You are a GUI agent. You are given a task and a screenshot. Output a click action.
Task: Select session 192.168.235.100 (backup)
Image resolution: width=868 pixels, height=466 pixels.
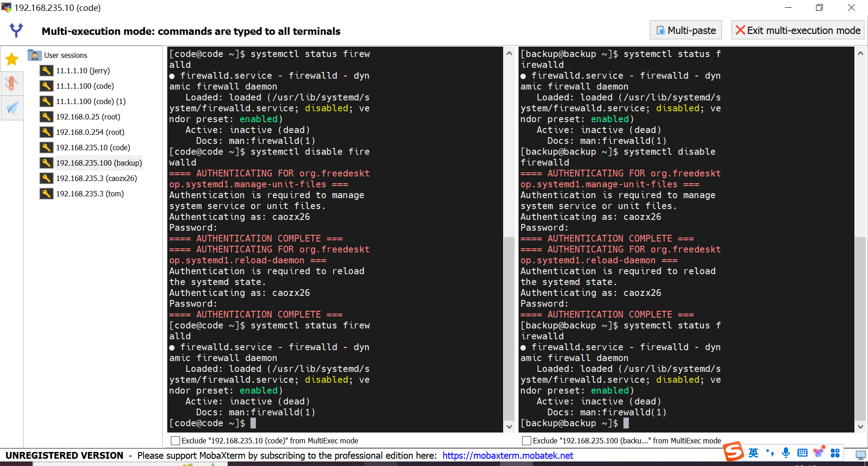99,163
